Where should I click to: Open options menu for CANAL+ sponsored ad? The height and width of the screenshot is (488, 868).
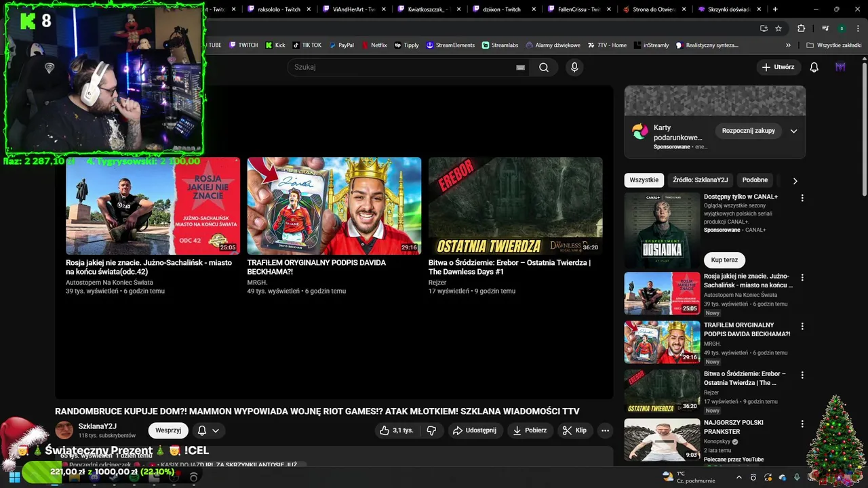(802, 198)
